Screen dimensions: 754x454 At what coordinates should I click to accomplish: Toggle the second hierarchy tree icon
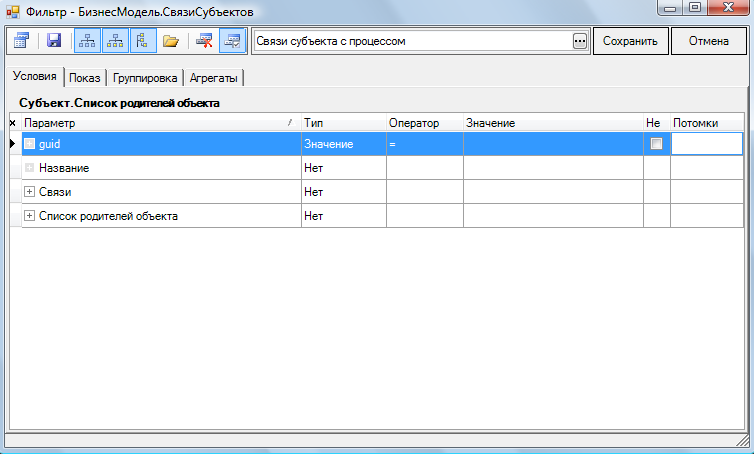(115, 41)
